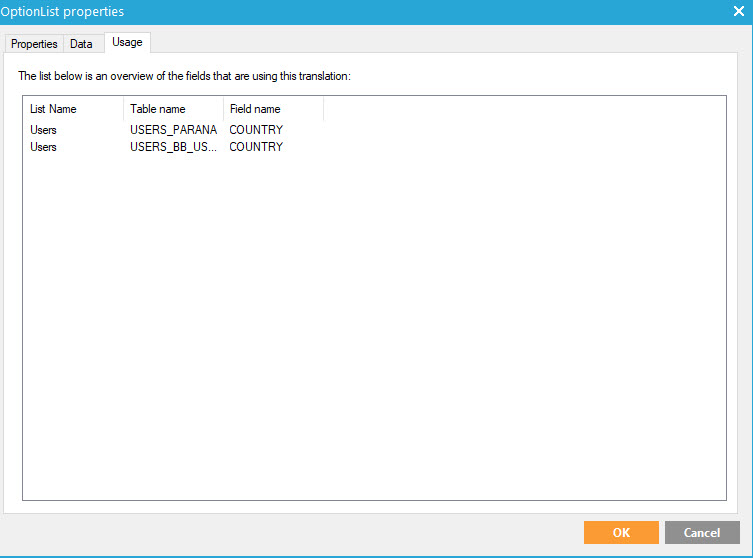This screenshot has height=558, width=753.
Task: Click divider between List Name and Table name
Action: 124,109
